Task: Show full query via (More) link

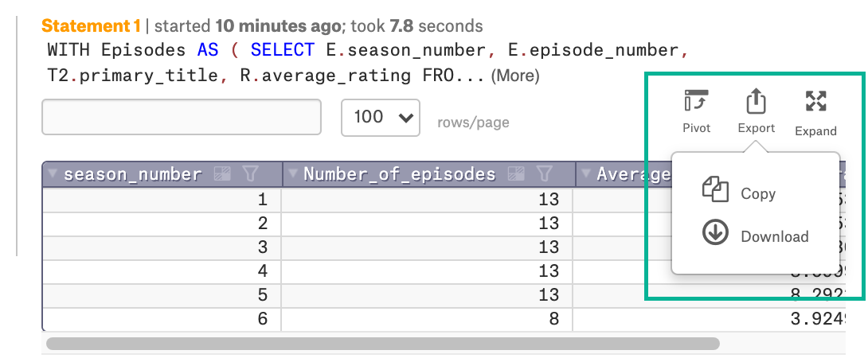Action: (514, 76)
